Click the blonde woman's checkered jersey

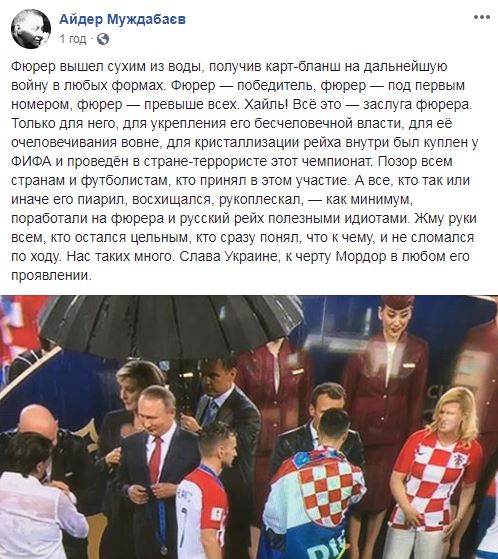coord(438,479)
